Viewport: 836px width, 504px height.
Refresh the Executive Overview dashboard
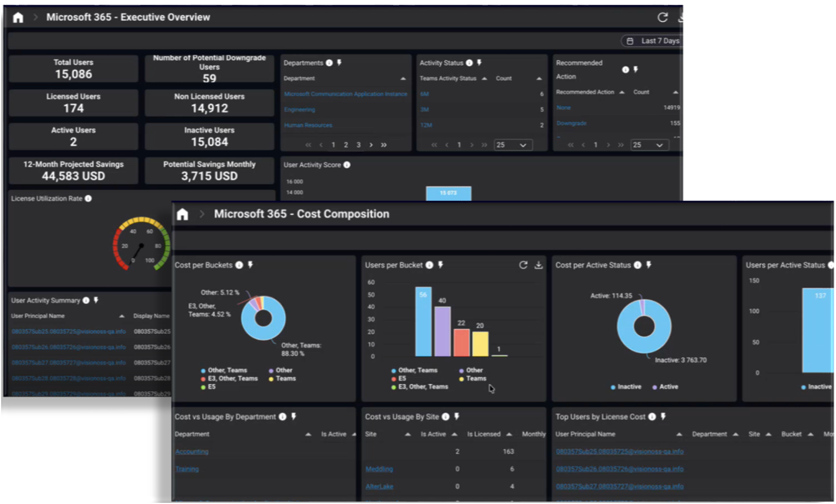662,17
